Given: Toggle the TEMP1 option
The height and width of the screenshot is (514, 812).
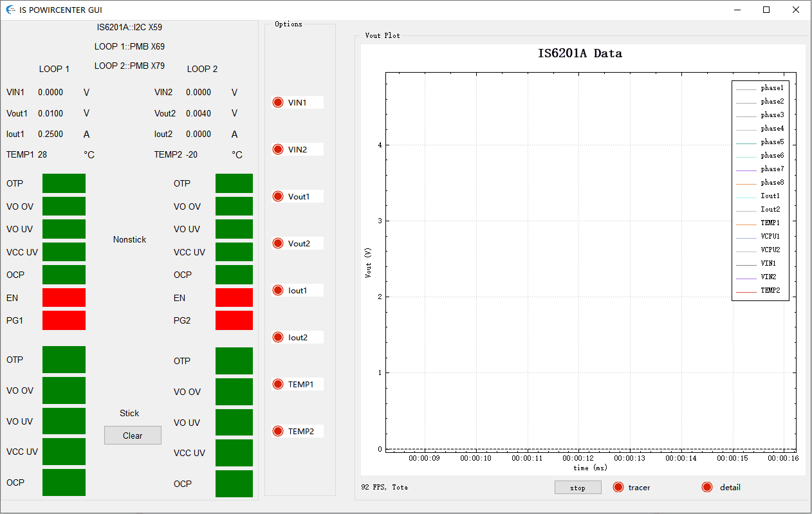Looking at the screenshot, I should (278, 384).
